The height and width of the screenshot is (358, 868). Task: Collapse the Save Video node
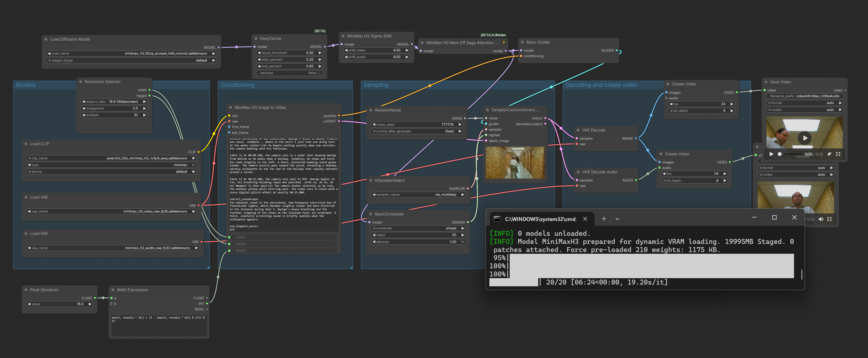766,82
